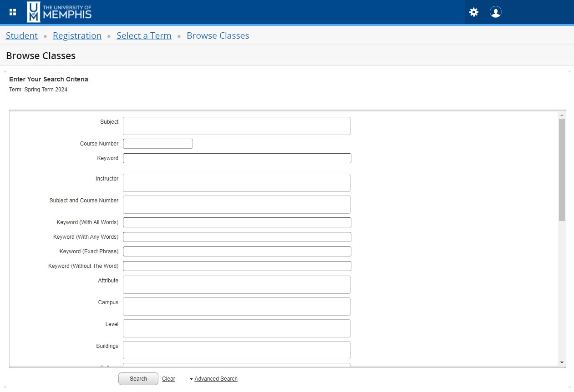Select the Browse Classes breadcrumb item
This screenshot has width=574, height=392.
point(218,35)
